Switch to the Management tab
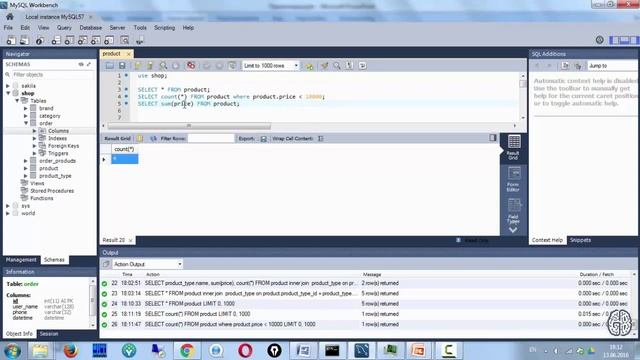This screenshot has height=360, width=640. 21,260
